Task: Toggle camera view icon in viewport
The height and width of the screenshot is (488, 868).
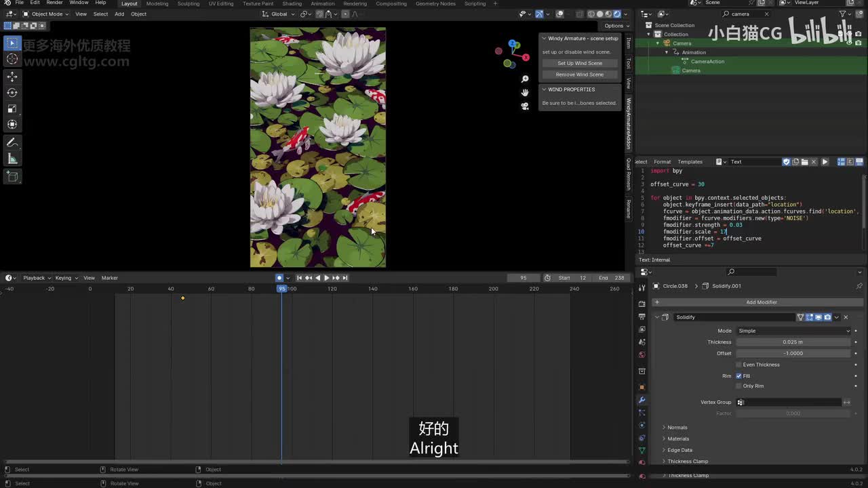Action: pos(525,106)
